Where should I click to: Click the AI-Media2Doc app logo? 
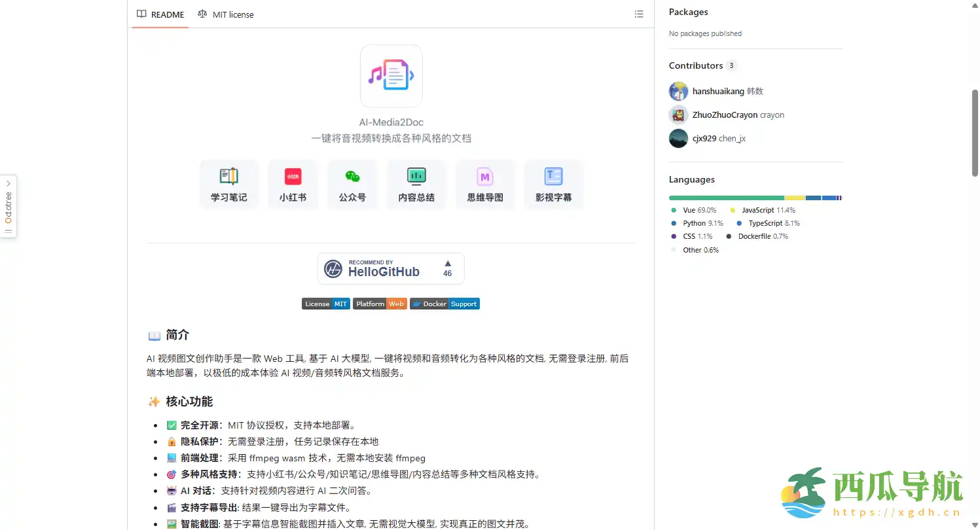click(391, 76)
